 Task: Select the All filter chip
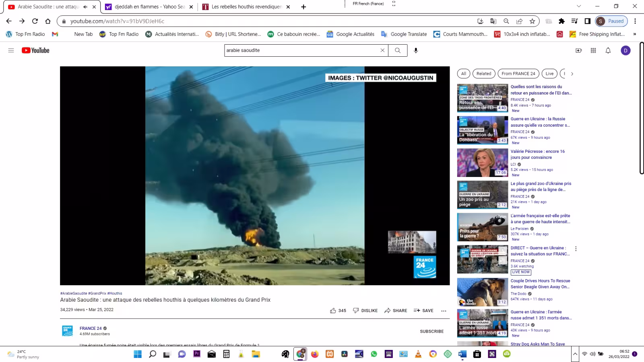point(463,74)
